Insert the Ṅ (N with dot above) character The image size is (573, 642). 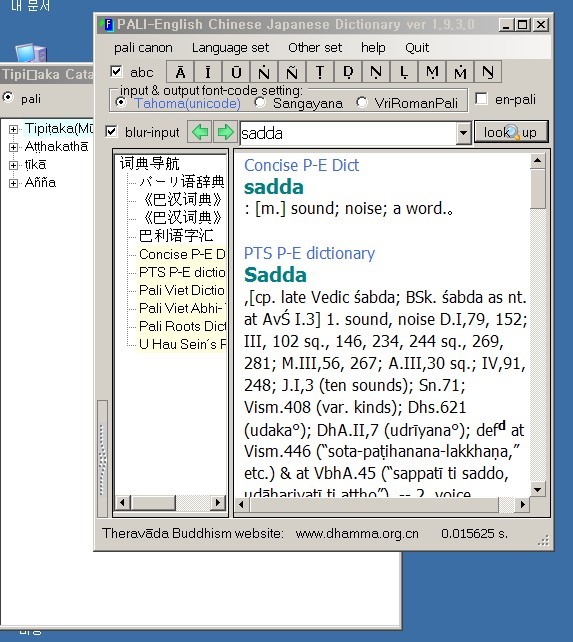pyautogui.click(x=264, y=72)
